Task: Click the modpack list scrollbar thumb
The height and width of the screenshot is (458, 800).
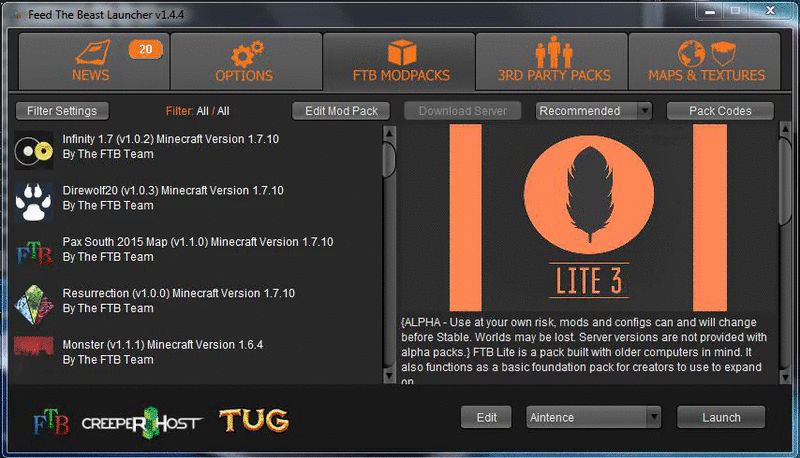Action: click(x=389, y=160)
